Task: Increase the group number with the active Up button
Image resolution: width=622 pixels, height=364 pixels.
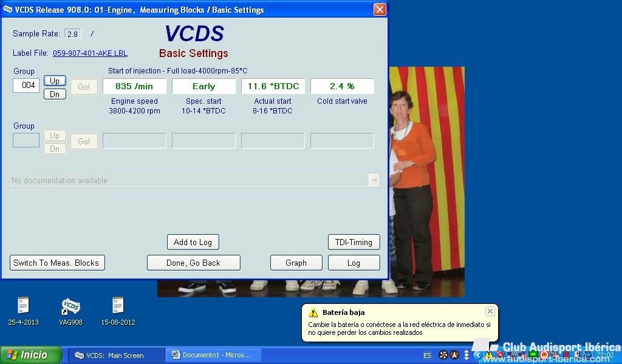Action: [55, 81]
